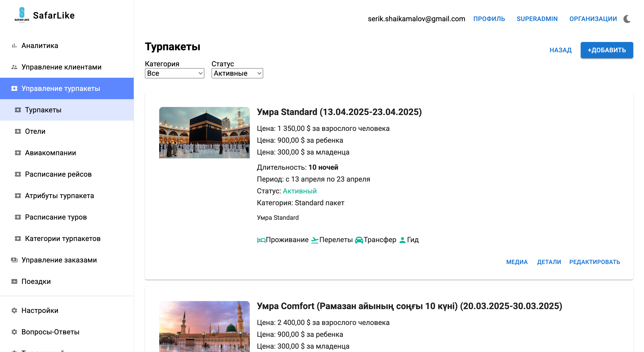This screenshot has width=644, height=352.
Task: Open the Статус dropdown showing Активные
Action: click(x=237, y=73)
